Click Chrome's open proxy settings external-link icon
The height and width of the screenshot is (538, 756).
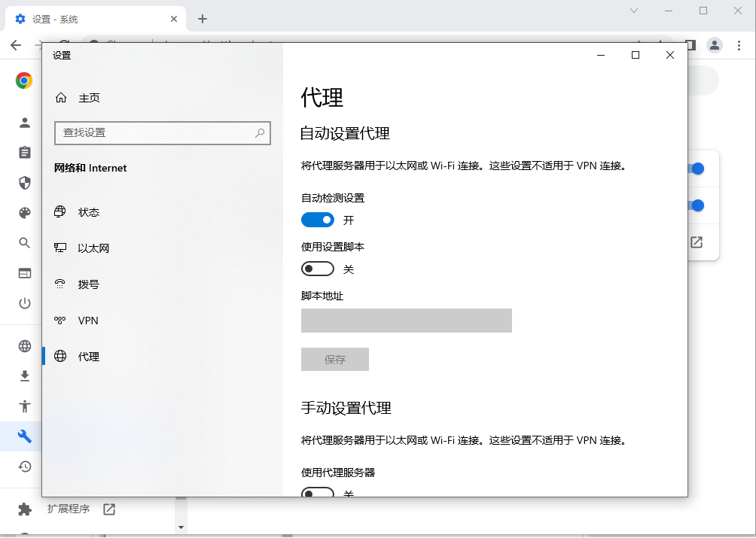click(x=697, y=242)
